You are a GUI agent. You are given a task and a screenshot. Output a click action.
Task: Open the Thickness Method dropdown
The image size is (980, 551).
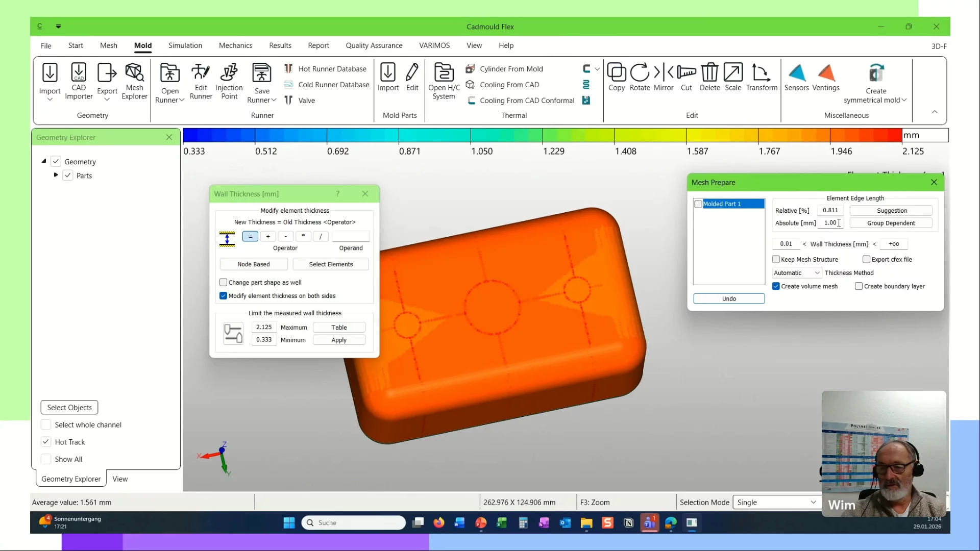click(x=796, y=273)
